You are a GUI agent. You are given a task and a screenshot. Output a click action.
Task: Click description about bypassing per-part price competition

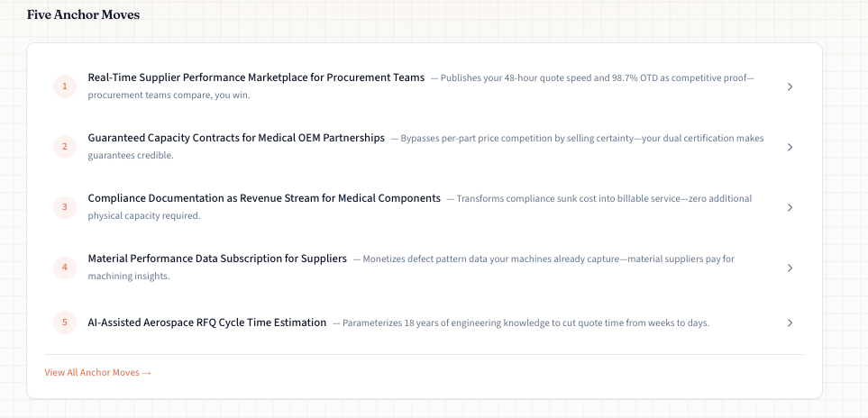425,147
